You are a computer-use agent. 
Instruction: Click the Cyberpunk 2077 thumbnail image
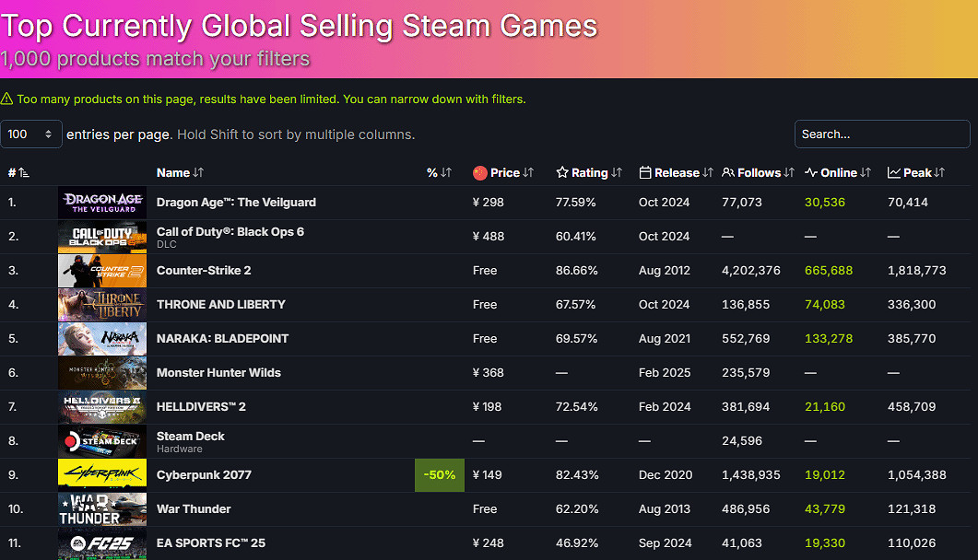(102, 474)
